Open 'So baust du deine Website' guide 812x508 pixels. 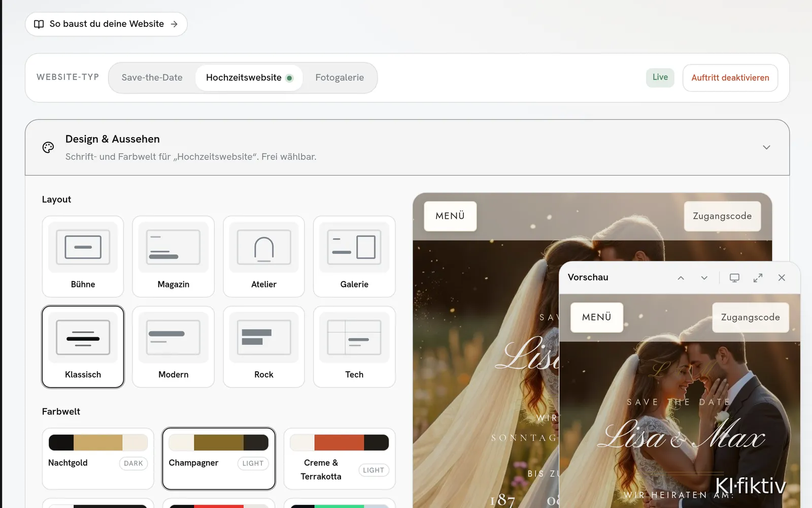click(106, 24)
